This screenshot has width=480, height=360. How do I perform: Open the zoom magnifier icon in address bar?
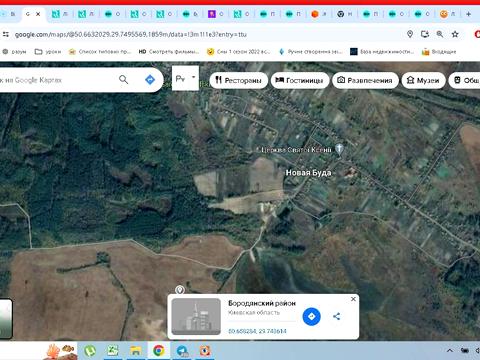coord(440,34)
